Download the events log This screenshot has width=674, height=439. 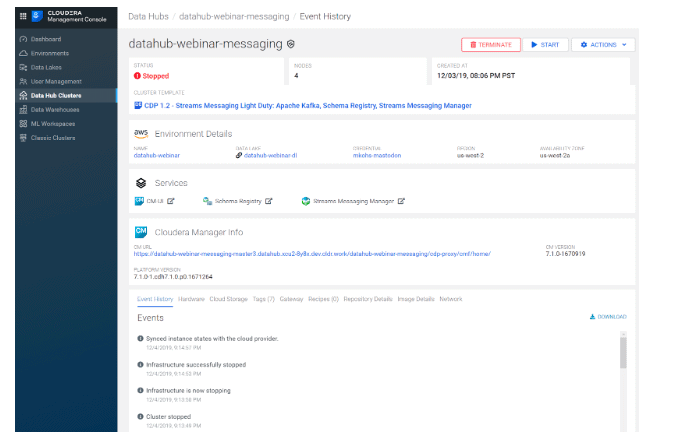609,317
